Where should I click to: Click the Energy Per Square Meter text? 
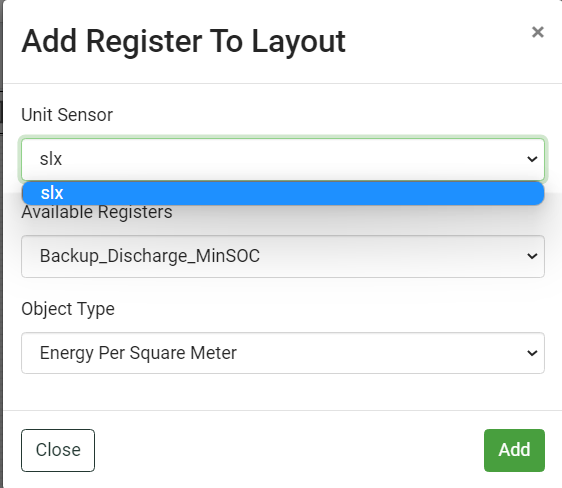click(x=138, y=353)
